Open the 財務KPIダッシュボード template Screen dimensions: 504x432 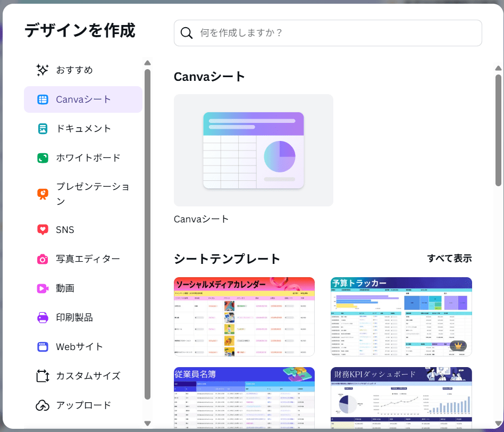click(x=401, y=397)
